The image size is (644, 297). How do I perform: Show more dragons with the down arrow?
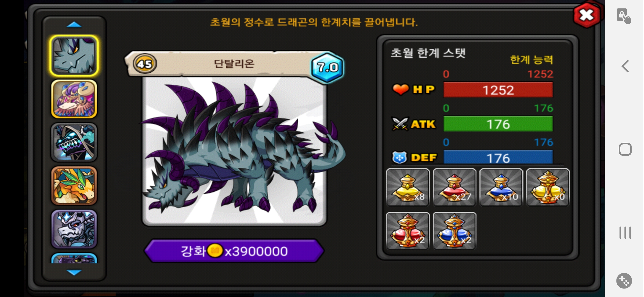[74, 272]
